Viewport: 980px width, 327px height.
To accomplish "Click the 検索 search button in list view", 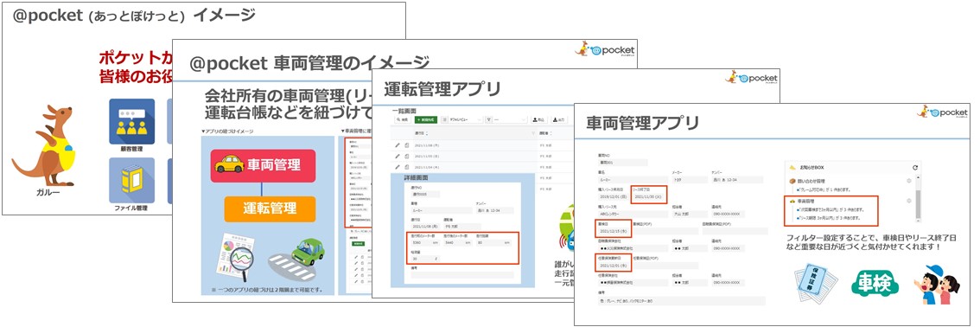I will [x=403, y=119].
